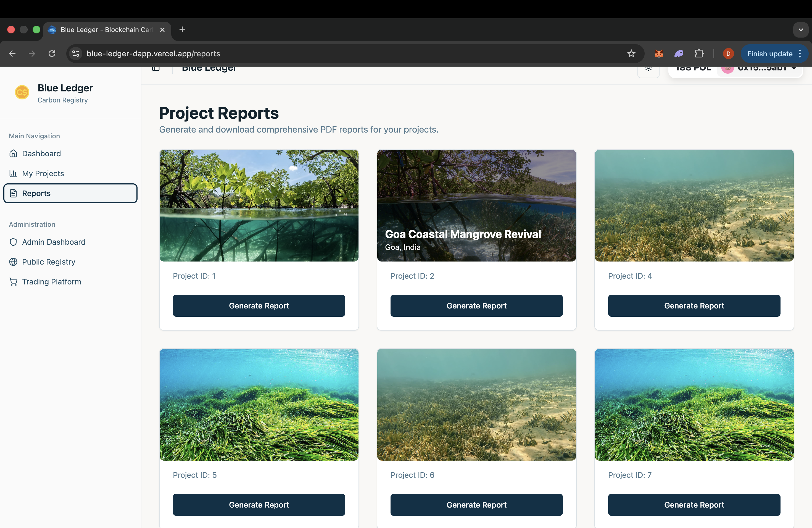Click the Blue Ledger CS logo
This screenshot has height=528, width=812.
[22, 92]
